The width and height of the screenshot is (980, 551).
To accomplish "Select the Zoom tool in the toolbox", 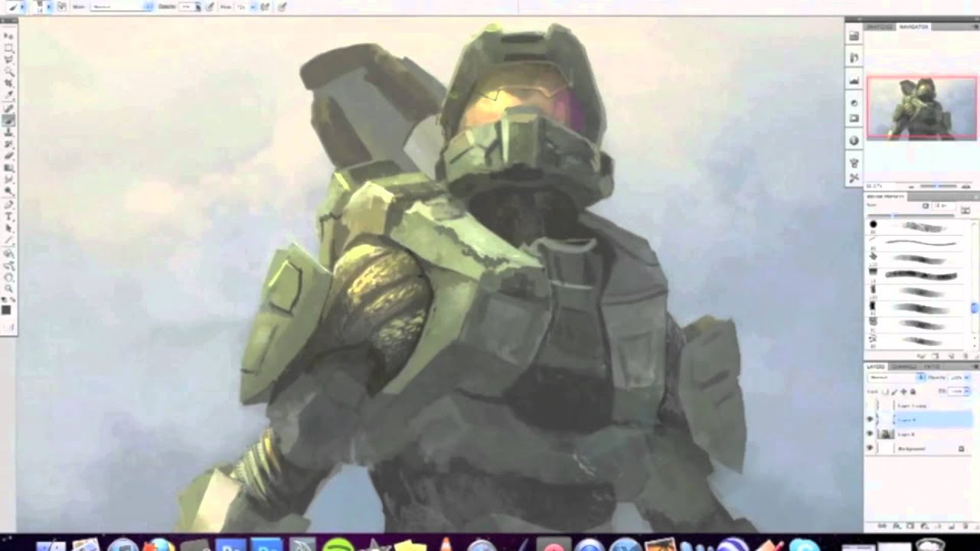I will pos(9,288).
